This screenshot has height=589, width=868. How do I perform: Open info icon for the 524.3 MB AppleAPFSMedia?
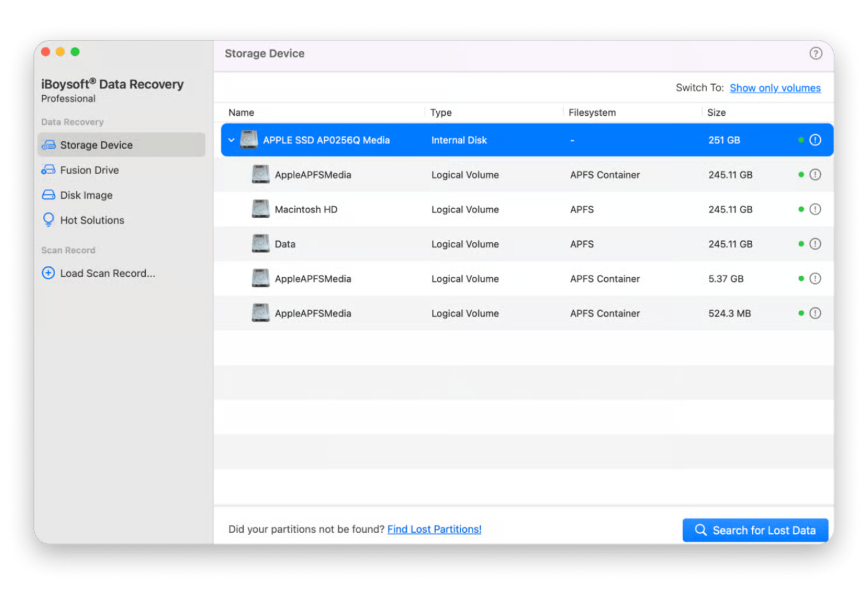click(x=815, y=313)
